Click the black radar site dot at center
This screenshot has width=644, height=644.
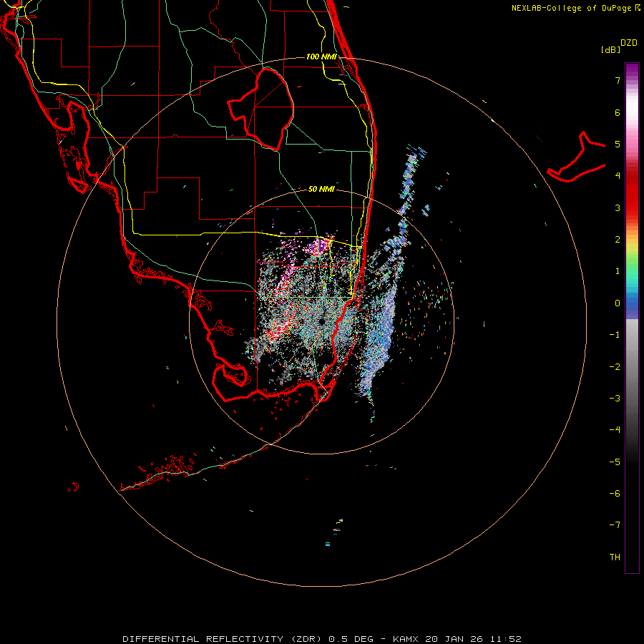[x=321, y=321]
